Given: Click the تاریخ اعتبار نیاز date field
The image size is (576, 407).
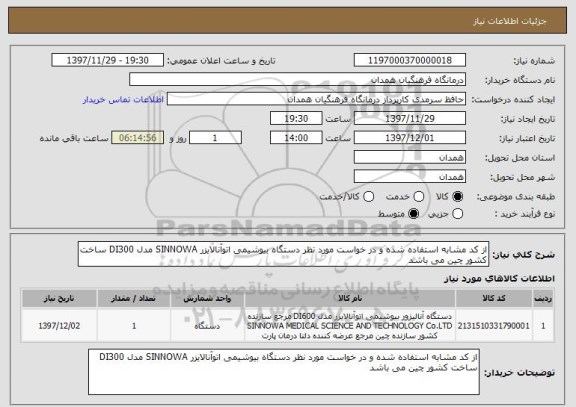Looking at the screenshot, I should [410, 138].
